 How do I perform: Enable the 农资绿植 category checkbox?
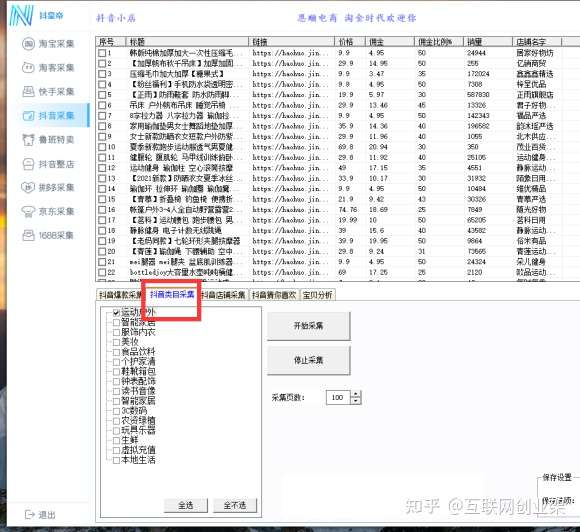tap(117, 421)
